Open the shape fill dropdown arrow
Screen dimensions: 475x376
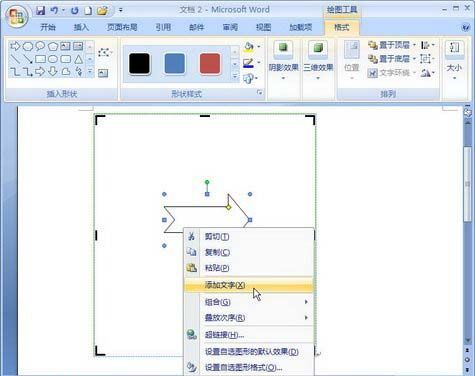click(x=259, y=47)
